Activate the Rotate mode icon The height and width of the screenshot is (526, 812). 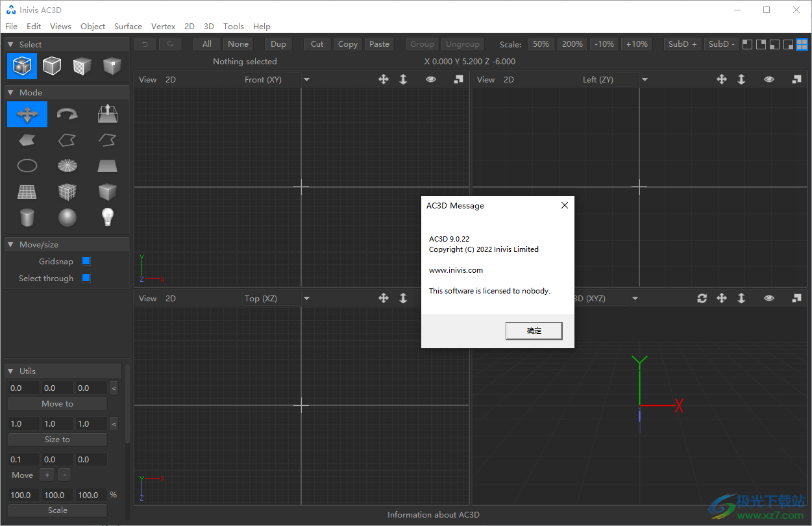click(x=68, y=114)
